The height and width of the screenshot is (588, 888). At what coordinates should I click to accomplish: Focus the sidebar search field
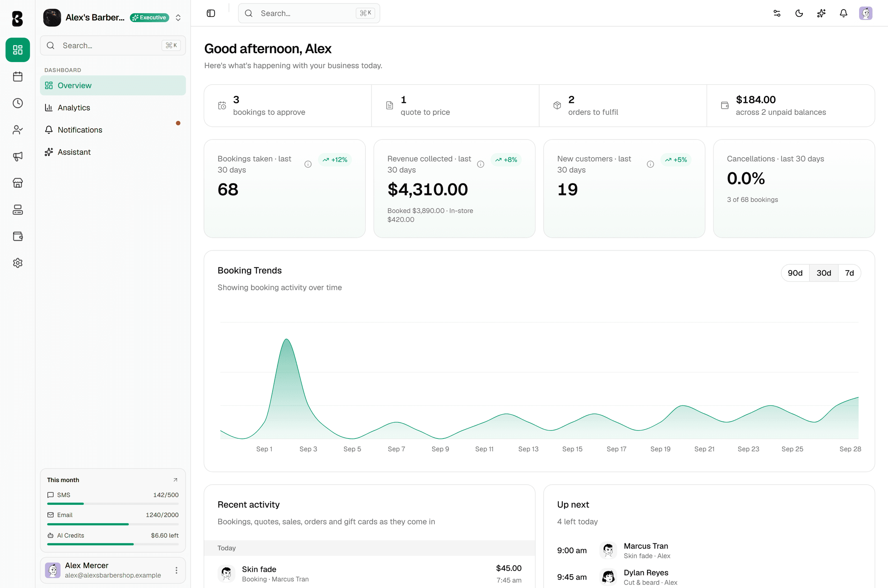[113, 45]
